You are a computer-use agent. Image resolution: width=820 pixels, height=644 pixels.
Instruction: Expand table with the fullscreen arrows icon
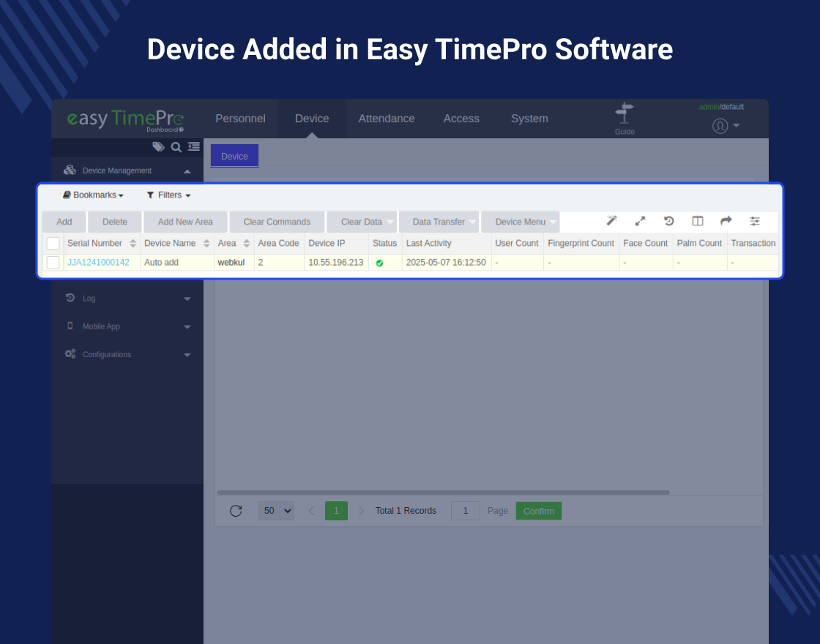point(640,221)
